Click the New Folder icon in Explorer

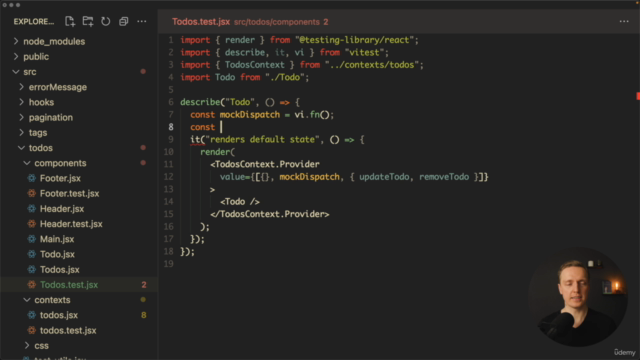coord(88,21)
